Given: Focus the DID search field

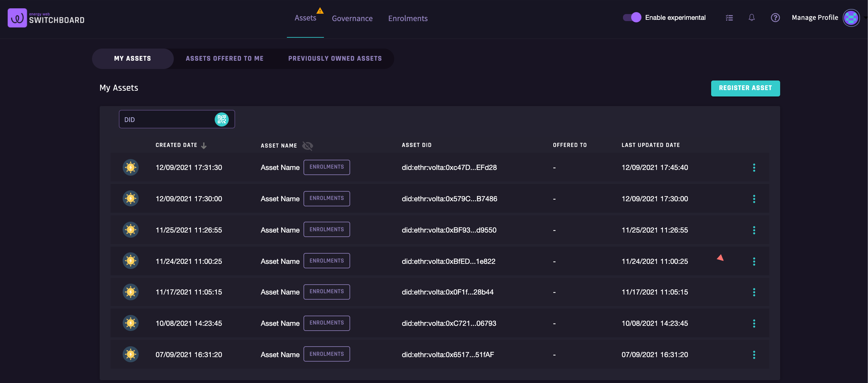Looking at the screenshot, I should click(x=167, y=119).
